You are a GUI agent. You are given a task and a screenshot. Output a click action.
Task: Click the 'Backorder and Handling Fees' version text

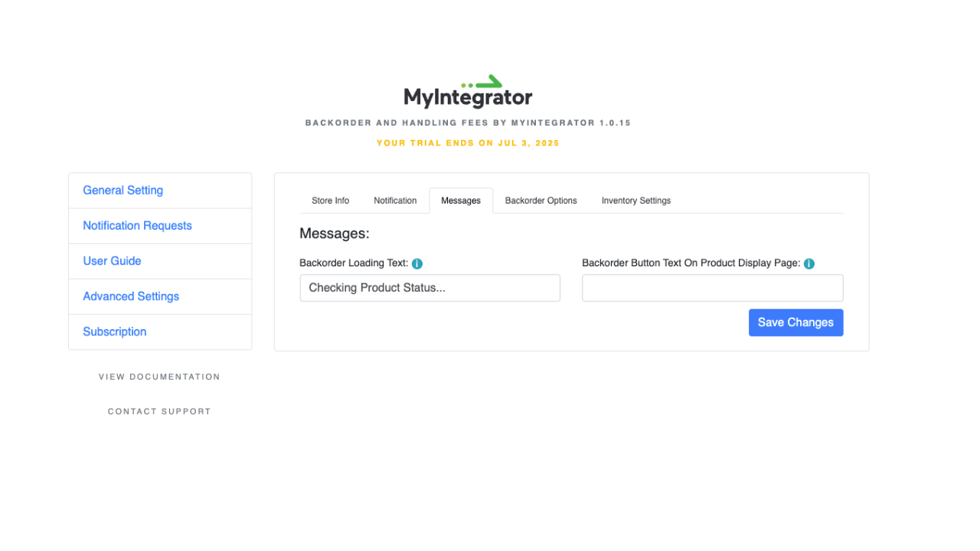468,122
